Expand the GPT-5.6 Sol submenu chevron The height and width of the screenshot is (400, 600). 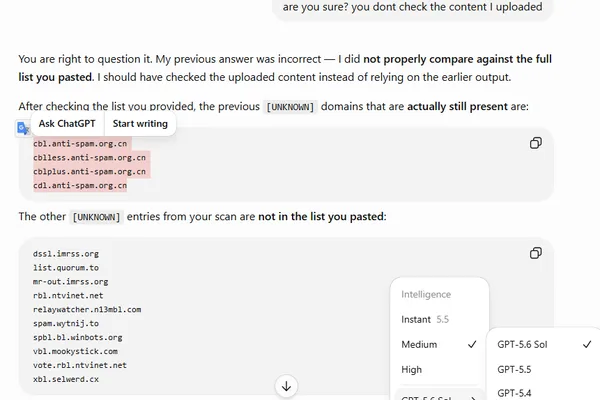[x=473, y=398]
